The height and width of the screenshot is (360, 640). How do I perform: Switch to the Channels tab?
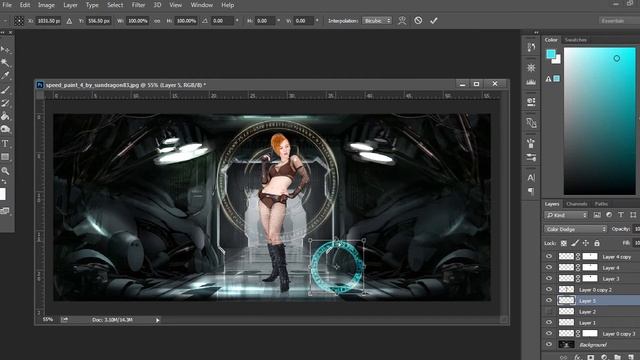[x=577, y=204]
